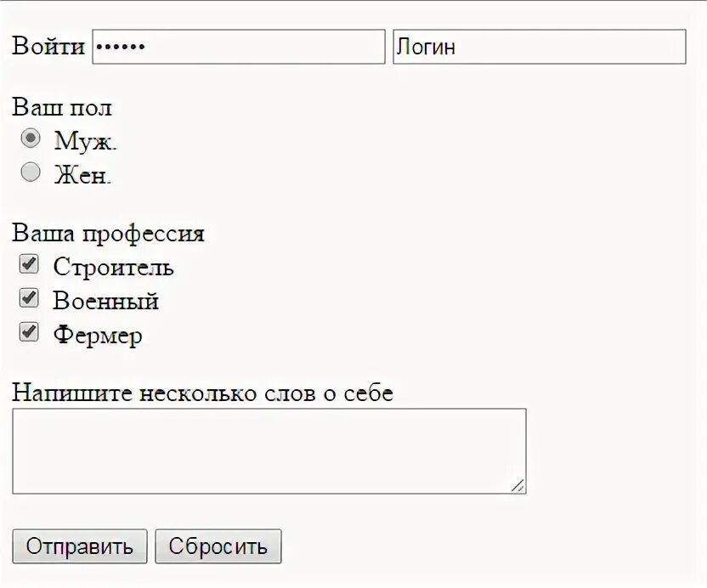This screenshot has width=707, height=588.
Task: Click the text area resize handle
Action: tap(518, 485)
